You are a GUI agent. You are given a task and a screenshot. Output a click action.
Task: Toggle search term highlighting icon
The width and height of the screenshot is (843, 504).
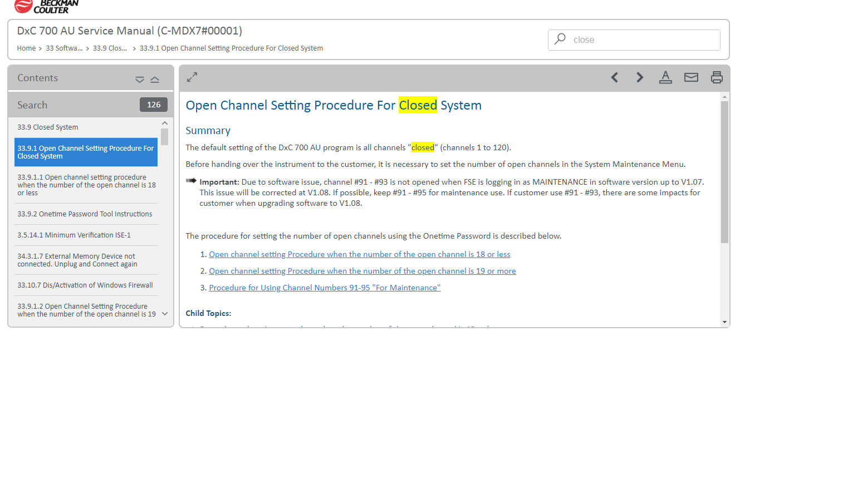[665, 77]
